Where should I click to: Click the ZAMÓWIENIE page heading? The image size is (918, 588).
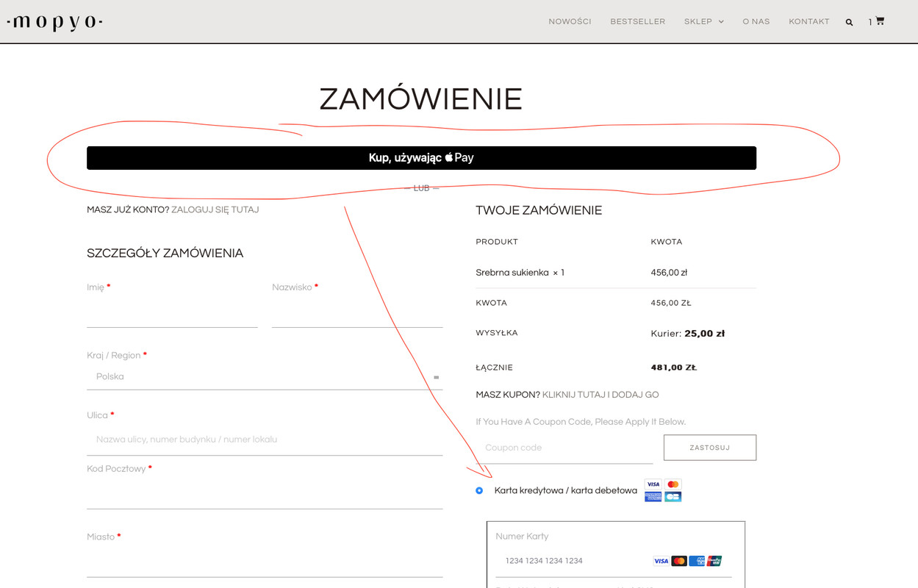pos(421,99)
